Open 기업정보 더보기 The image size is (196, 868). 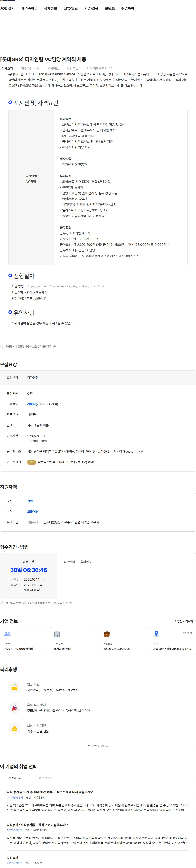pos(185,621)
